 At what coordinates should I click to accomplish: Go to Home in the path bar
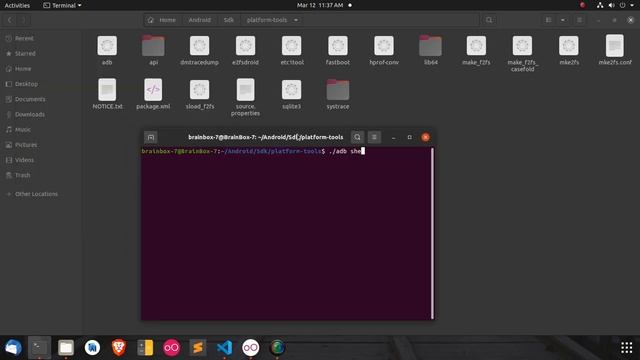162,20
